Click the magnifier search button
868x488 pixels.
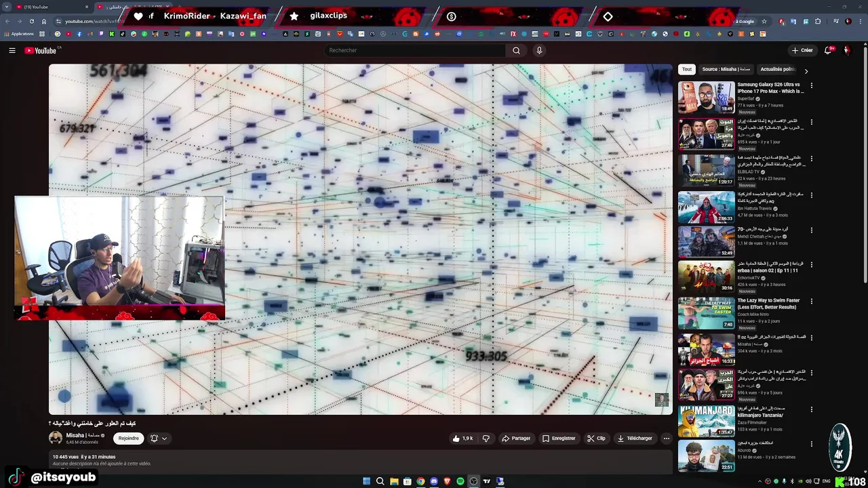coord(516,50)
